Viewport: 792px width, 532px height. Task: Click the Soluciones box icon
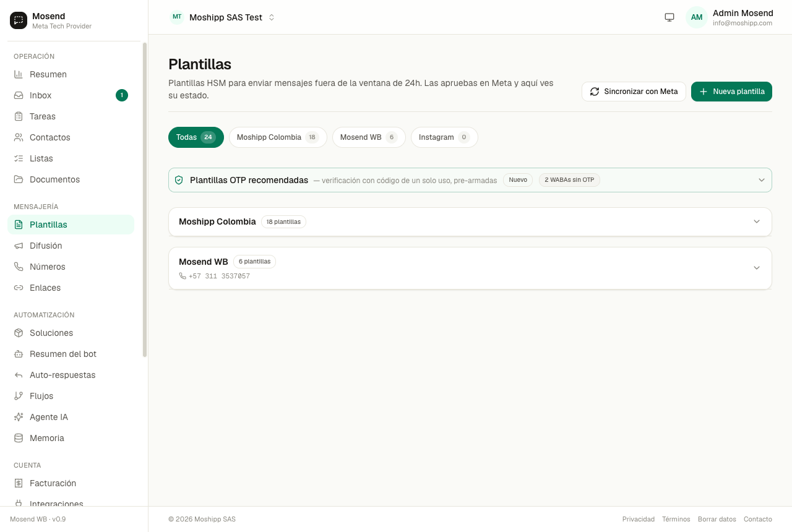click(x=19, y=333)
